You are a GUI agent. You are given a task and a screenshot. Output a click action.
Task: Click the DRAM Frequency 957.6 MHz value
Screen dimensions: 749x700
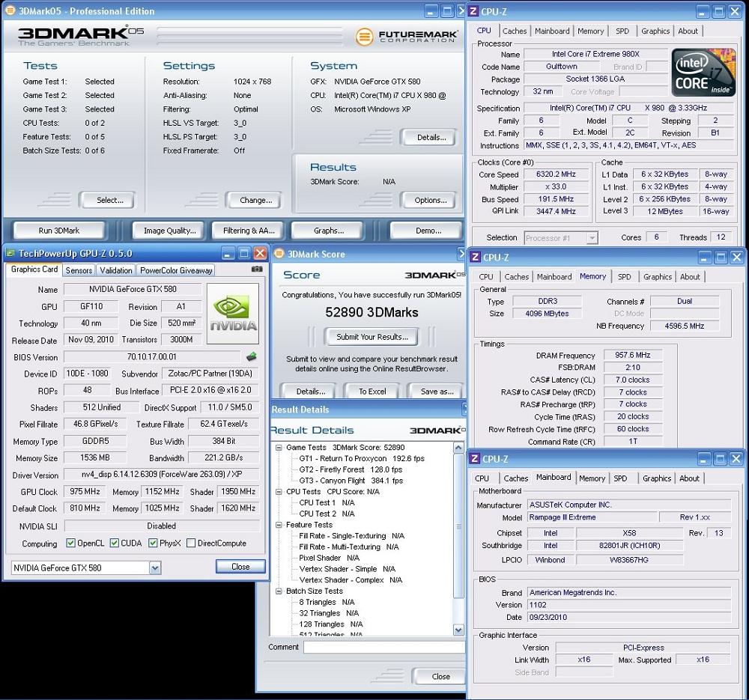click(x=632, y=355)
